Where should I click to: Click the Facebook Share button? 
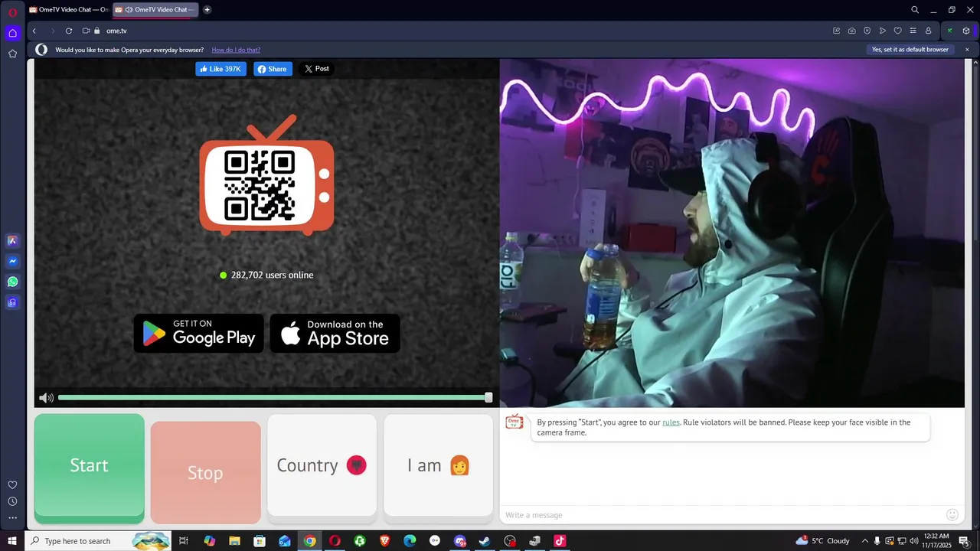(273, 69)
